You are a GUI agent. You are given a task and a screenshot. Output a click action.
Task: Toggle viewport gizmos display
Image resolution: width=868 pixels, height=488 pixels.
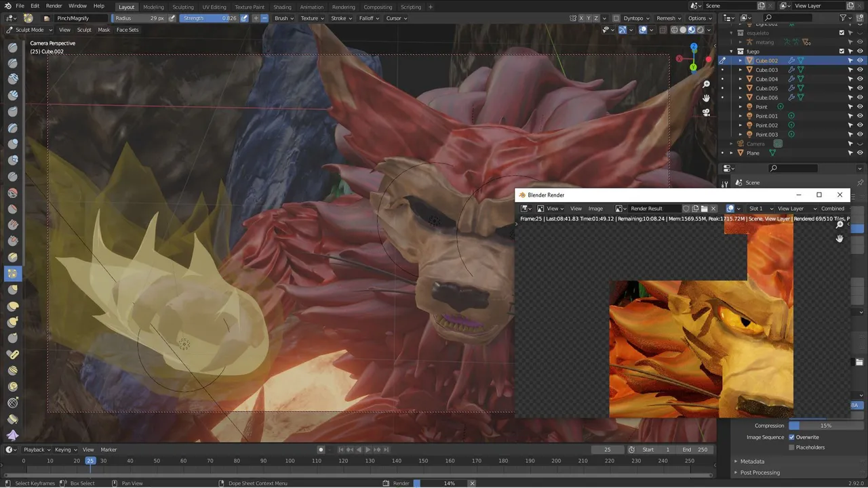(x=623, y=30)
